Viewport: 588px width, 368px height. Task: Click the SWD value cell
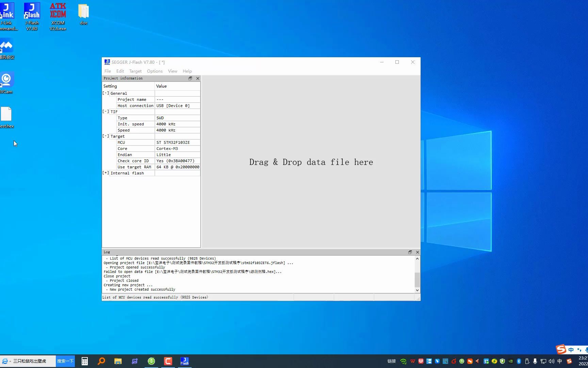coord(177,118)
